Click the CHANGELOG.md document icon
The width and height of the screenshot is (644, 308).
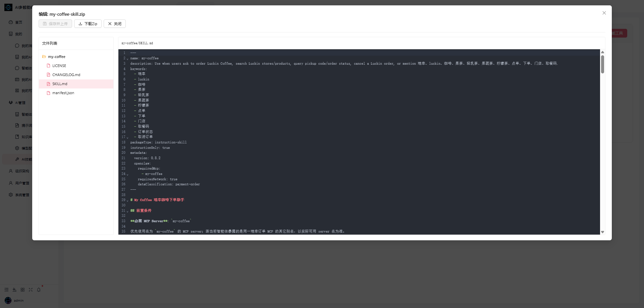(x=48, y=75)
